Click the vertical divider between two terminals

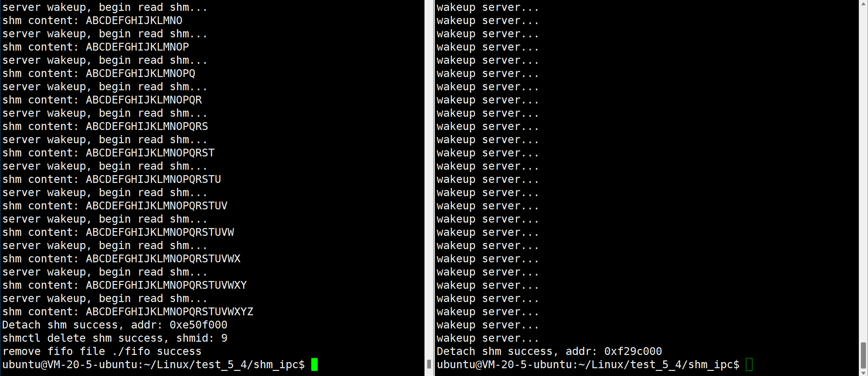(x=433, y=188)
